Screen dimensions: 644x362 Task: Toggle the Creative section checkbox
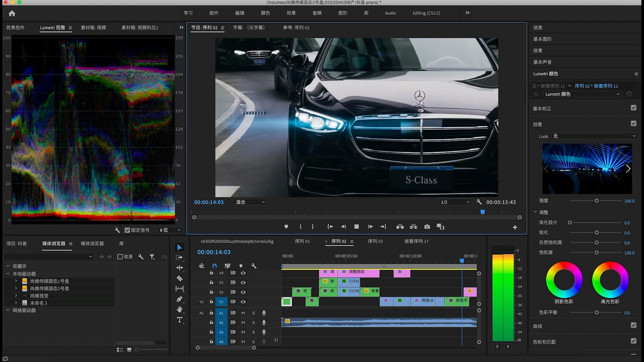633,123
